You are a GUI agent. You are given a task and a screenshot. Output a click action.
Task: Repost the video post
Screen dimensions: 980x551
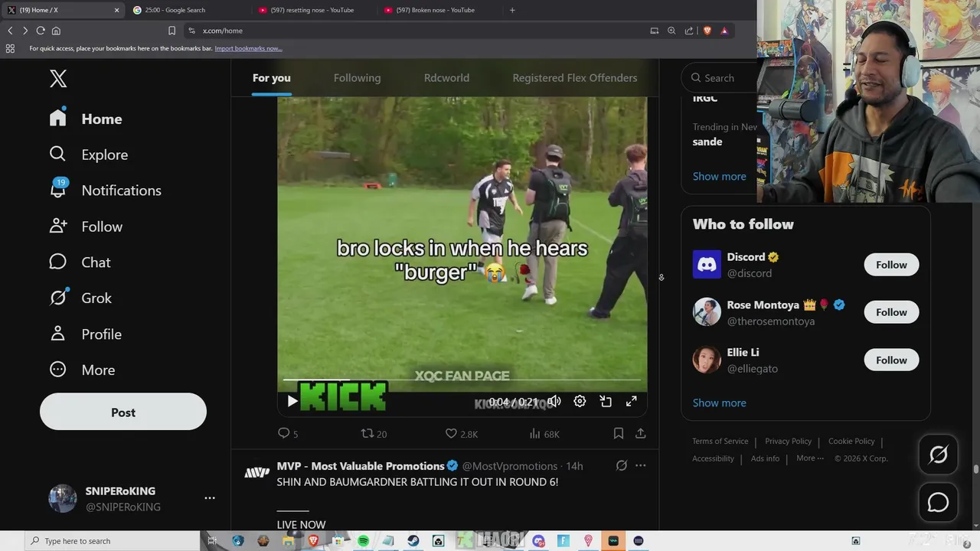coord(374,433)
